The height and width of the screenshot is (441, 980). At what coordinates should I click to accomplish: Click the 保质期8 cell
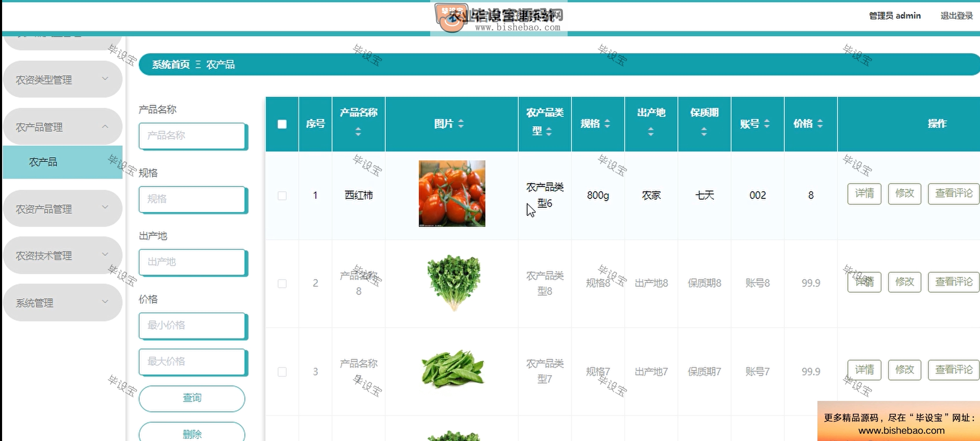pos(704,283)
